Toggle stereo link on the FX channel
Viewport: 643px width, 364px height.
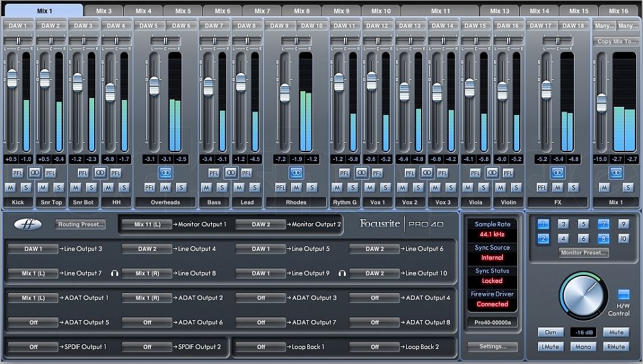(557, 173)
